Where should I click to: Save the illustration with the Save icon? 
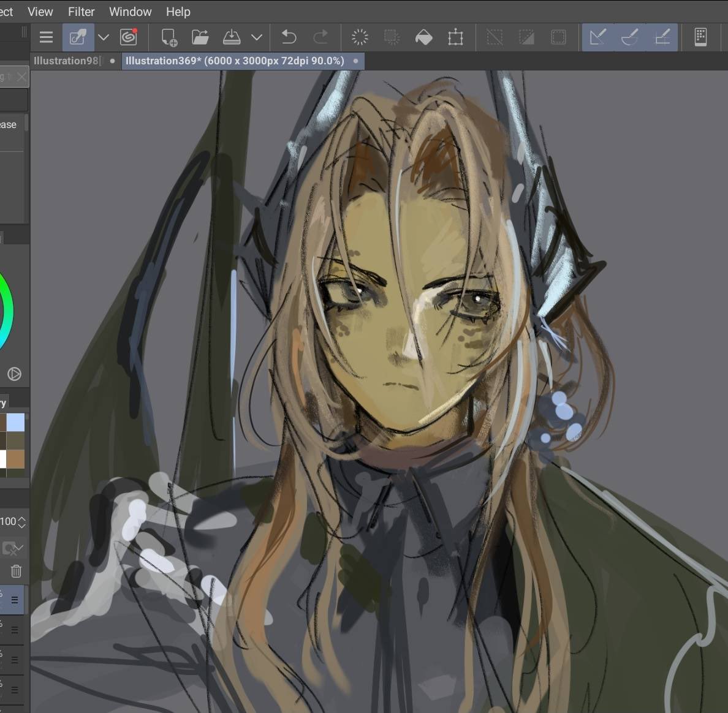point(232,37)
